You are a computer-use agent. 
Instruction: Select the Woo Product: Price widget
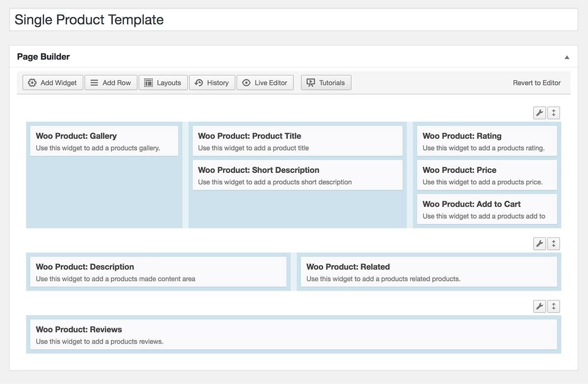487,175
